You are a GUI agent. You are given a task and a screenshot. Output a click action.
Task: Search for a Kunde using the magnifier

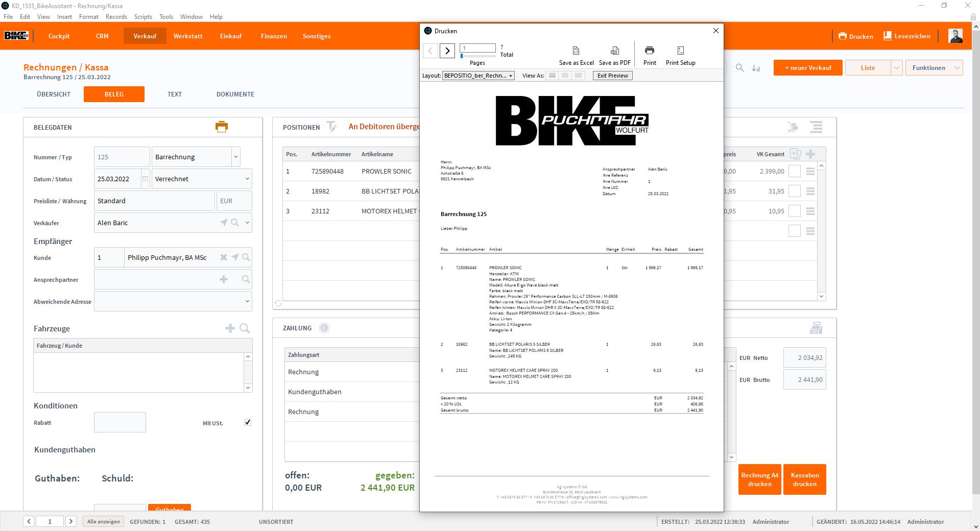246,257
